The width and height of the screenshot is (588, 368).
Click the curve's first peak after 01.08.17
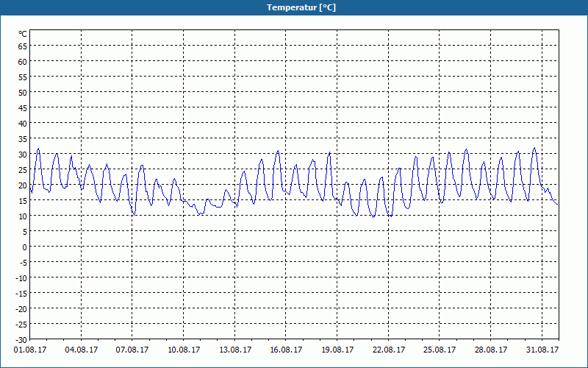coord(38,149)
